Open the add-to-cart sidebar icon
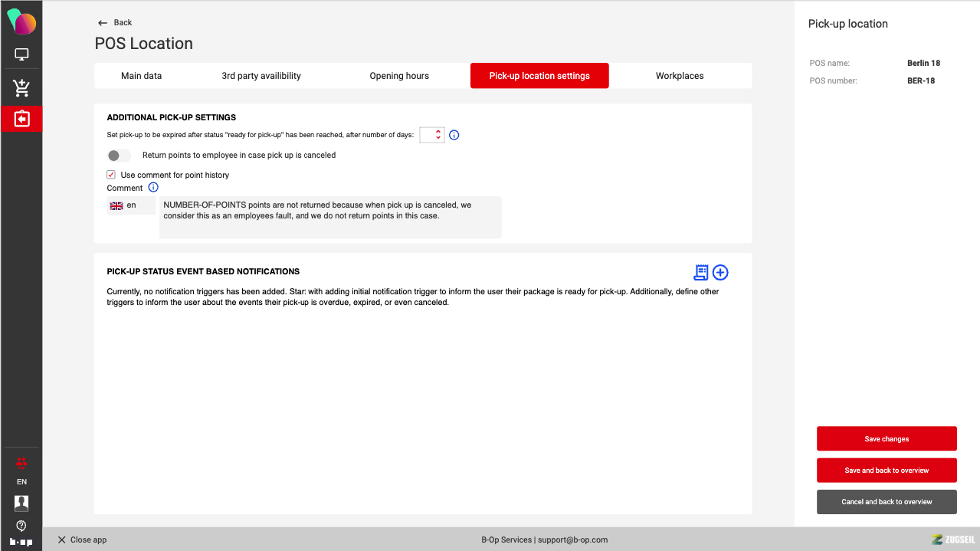Image resolution: width=980 pixels, height=551 pixels. click(x=21, y=87)
